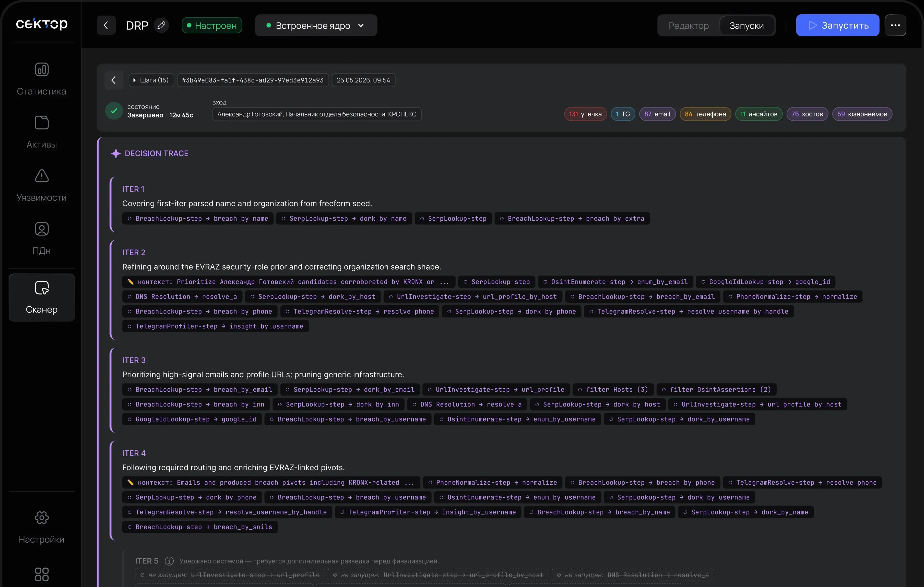
Task: Open the 87 email badge
Action: 657,114
